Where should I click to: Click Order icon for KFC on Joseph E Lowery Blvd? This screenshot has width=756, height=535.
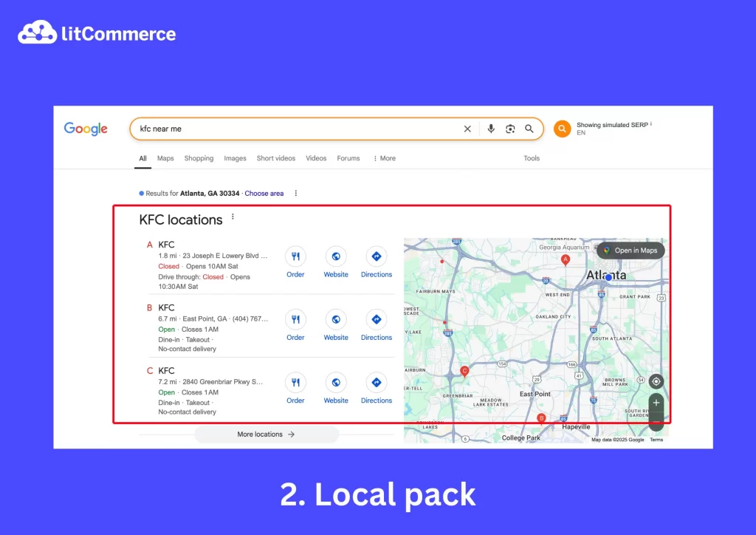click(295, 256)
